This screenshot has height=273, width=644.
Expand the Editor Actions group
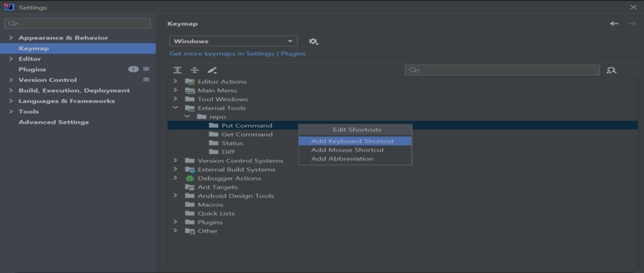175,81
